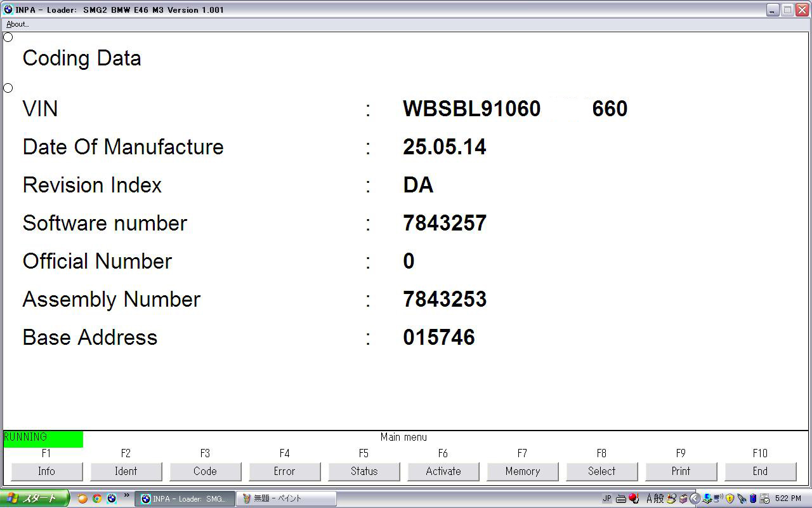Expand the quick launch overflow chevron
The height and width of the screenshot is (508, 812).
coord(126,495)
